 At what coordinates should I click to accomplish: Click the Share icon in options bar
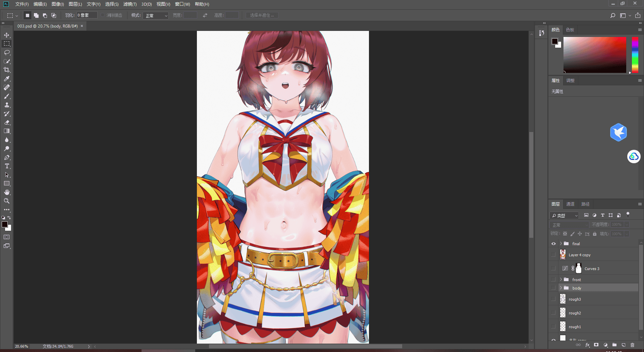638,15
